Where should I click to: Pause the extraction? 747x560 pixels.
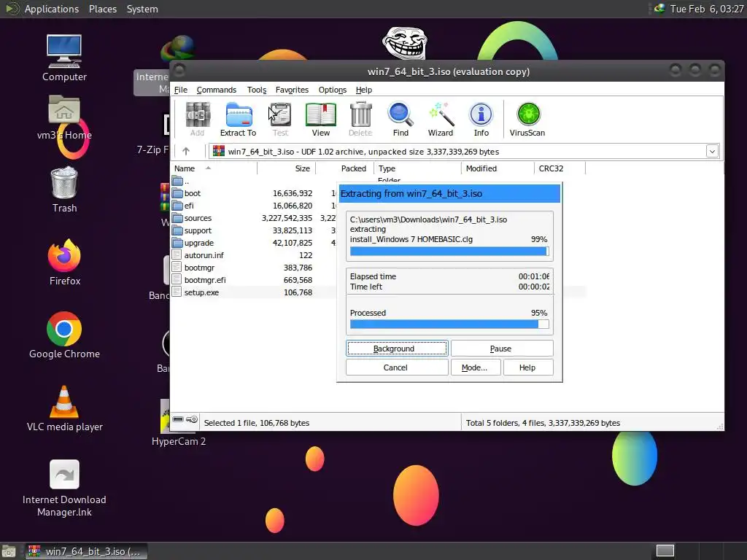[x=502, y=348]
